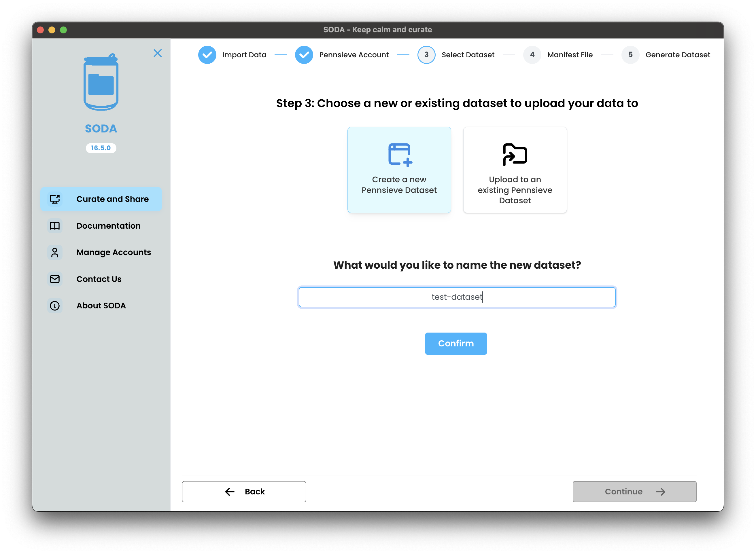Click the About SODA info icon
The width and height of the screenshot is (756, 554).
pyautogui.click(x=55, y=306)
